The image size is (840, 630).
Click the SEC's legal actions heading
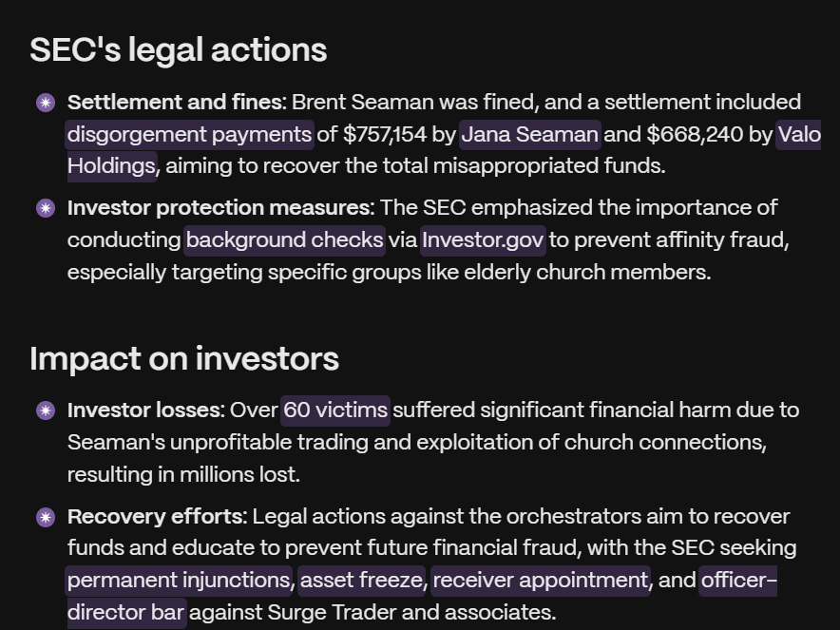tap(179, 50)
